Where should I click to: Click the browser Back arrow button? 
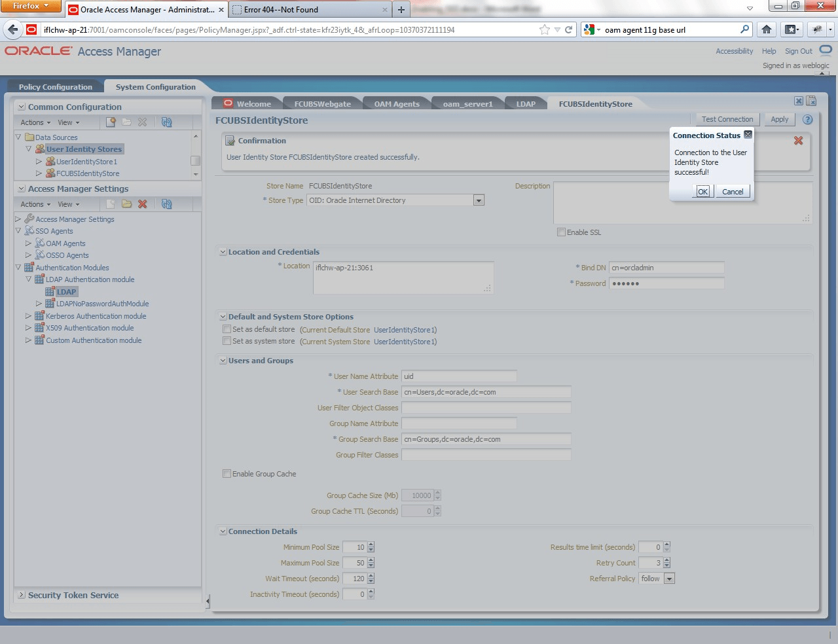[x=13, y=29]
